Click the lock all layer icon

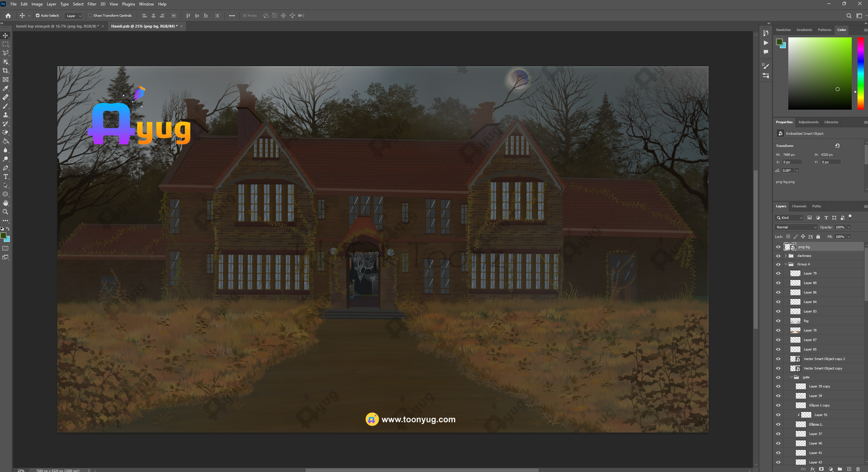818,237
